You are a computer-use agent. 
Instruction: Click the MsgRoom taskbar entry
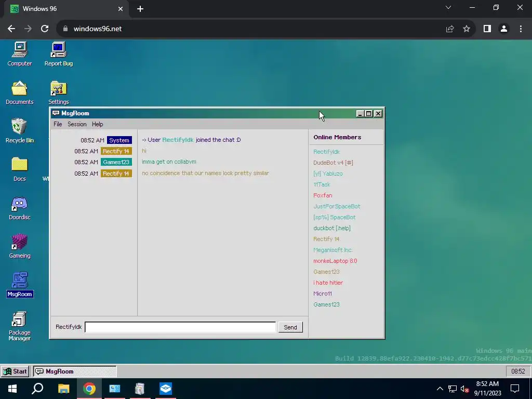(x=75, y=371)
